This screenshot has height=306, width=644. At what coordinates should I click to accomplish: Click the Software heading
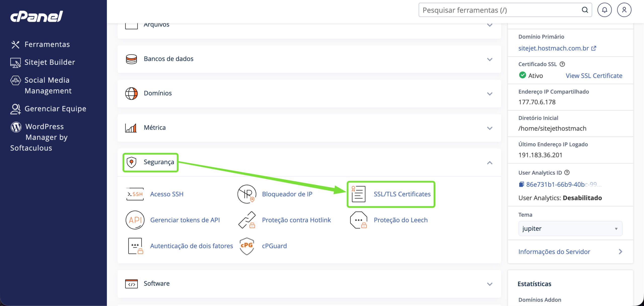tap(156, 283)
